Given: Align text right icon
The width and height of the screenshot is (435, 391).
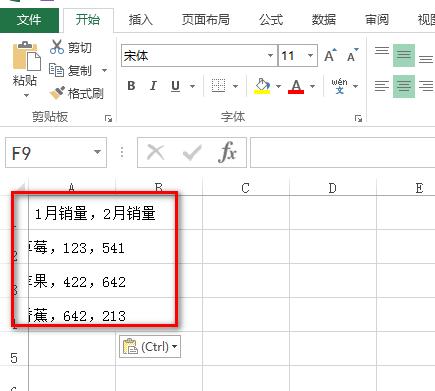Looking at the screenshot, I should click(x=426, y=86).
